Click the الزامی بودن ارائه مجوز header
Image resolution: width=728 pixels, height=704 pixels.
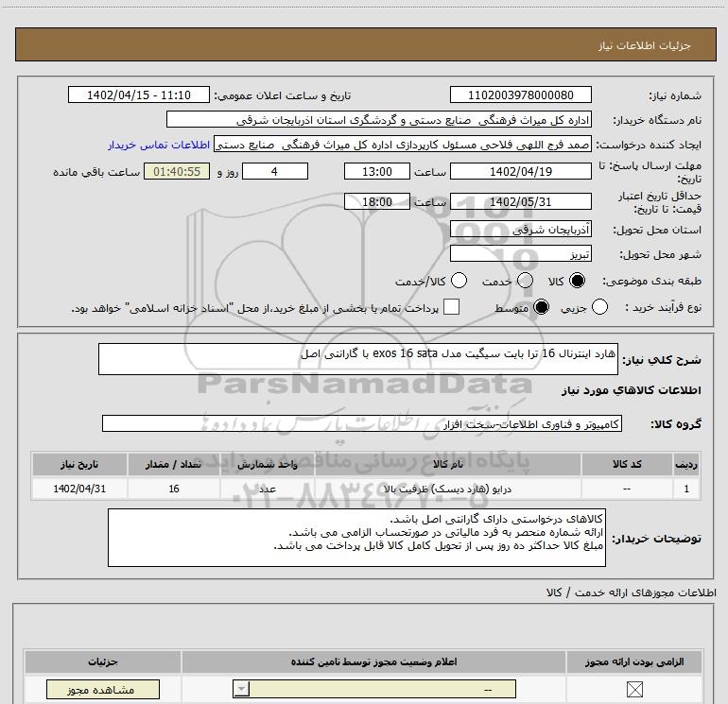coord(634,661)
